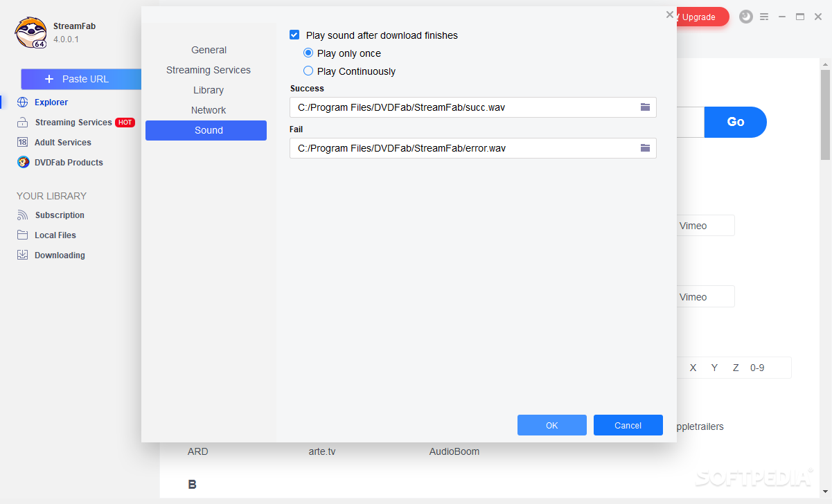The height and width of the screenshot is (504, 832).
Task: Open the ARD site entry
Action: pyautogui.click(x=197, y=451)
